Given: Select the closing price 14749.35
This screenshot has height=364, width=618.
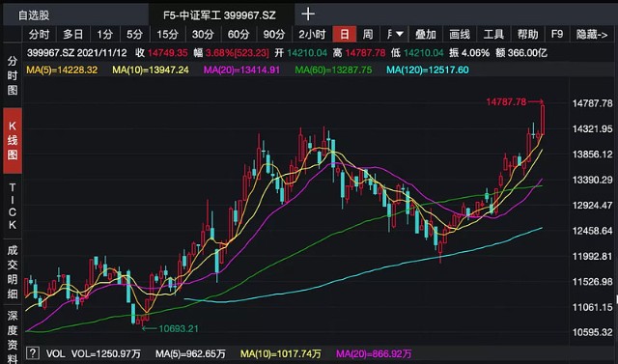Looking at the screenshot, I should click(167, 53).
